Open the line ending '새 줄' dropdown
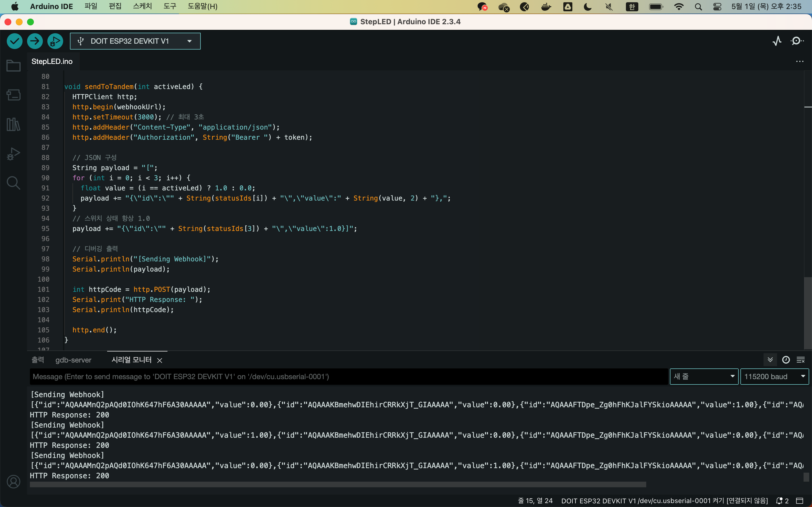This screenshot has height=507, width=812. [704, 377]
